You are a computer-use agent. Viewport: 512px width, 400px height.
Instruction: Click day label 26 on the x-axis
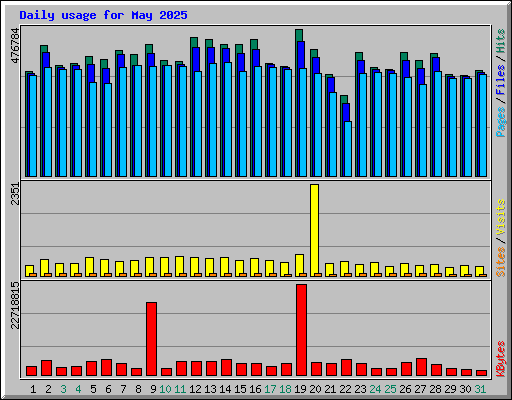(x=405, y=389)
